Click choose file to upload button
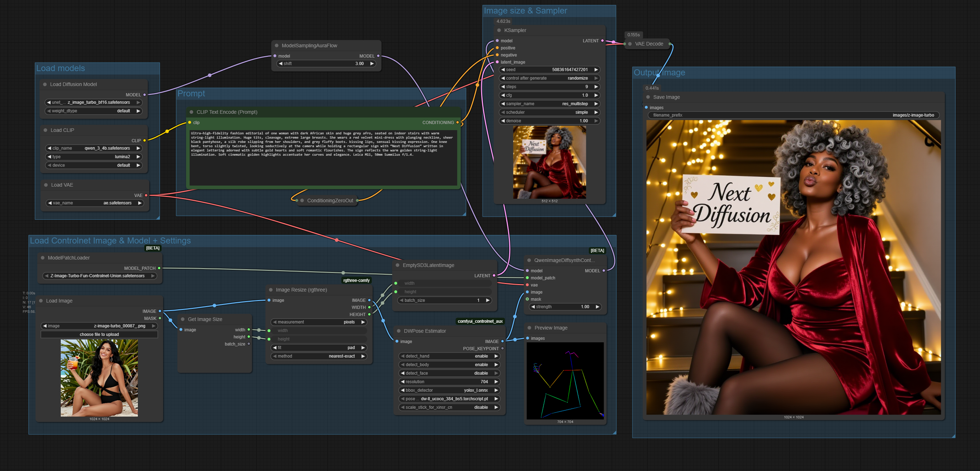Image resolution: width=980 pixels, height=471 pixels. tap(99, 335)
